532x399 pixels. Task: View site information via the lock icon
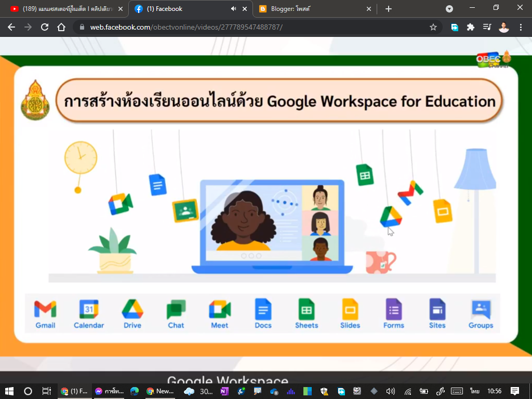82,27
